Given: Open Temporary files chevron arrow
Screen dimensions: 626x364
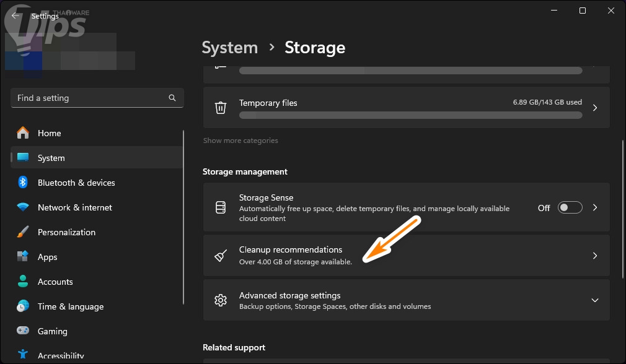Looking at the screenshot, I should 594,108.
